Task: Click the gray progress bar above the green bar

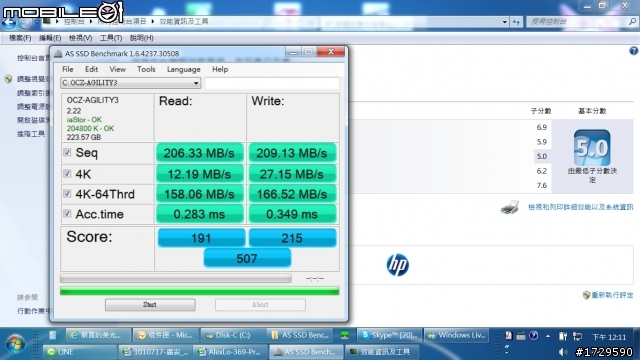Action: [176, 278]
